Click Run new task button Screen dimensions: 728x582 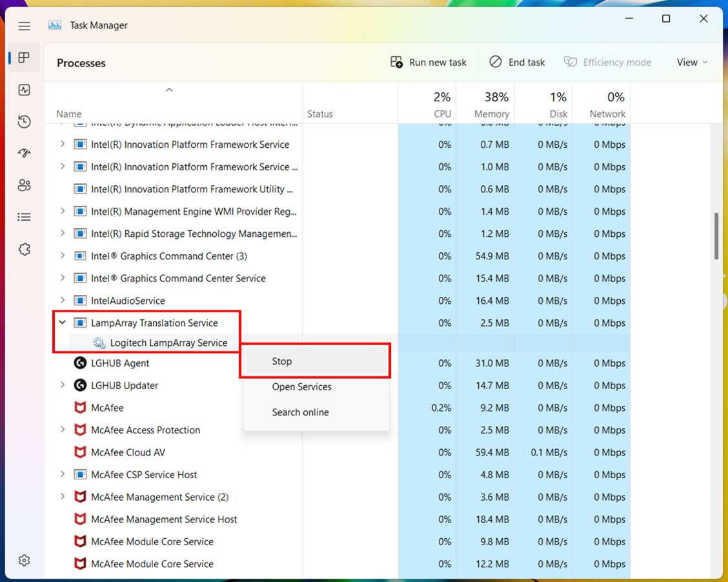428,62
